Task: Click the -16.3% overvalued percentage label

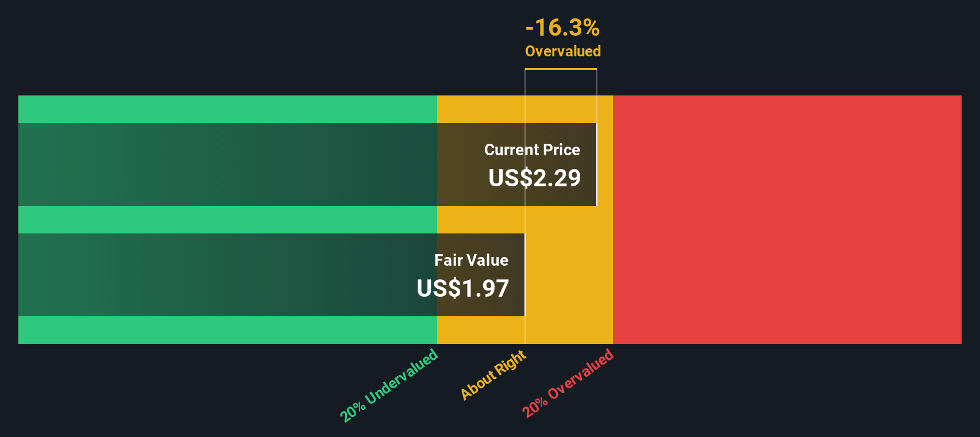Action: (x=562, y=27)
